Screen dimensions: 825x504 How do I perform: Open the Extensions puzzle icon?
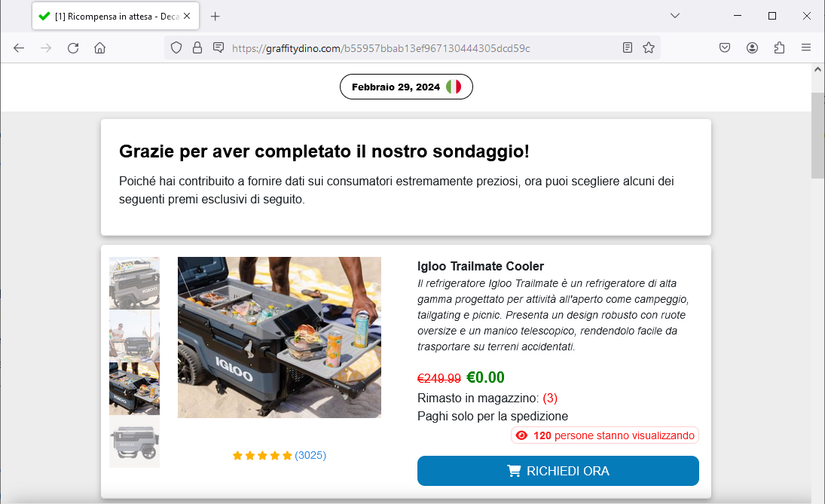click(x=779, y=48)
